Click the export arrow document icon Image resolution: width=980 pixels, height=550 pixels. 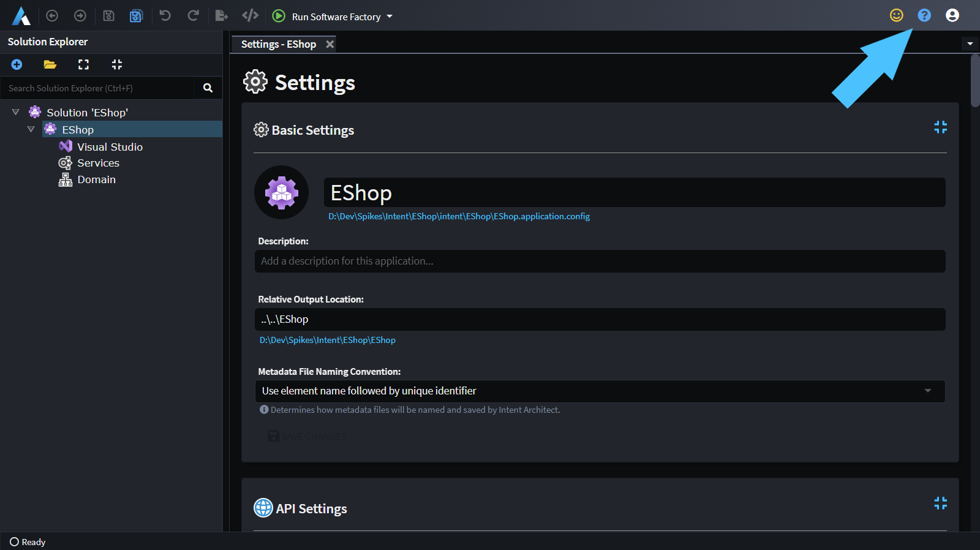(222, 16)
